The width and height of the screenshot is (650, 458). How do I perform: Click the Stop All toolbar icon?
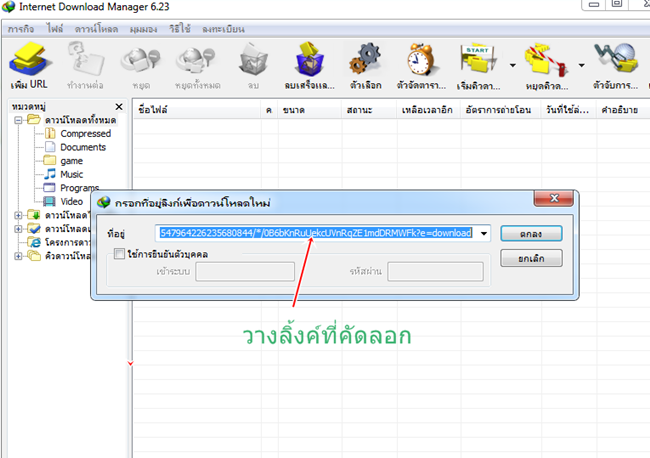196,60
